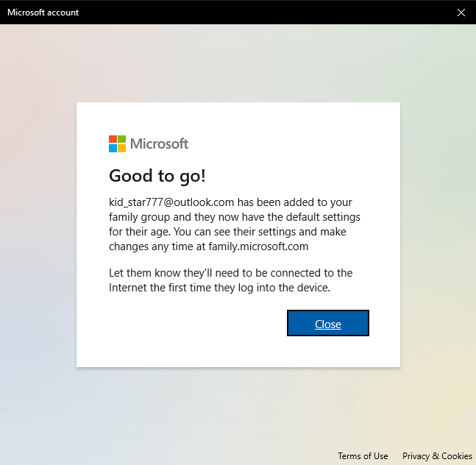Click the blue square in Microsoft logo
The width and height of the screenshot is (476, 465).
pos(113,148)
